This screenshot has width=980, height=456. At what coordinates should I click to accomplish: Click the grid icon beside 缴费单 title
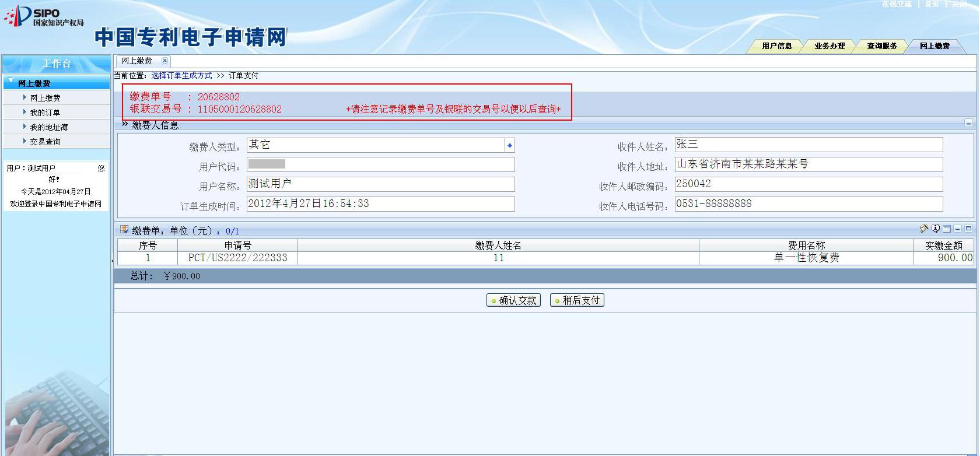[x=124, y=230]
